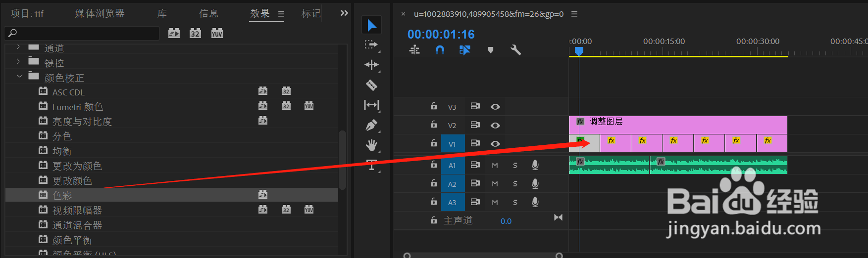Click the nest sequence toggle icon
868x258 pixels.
(x=414, y=50)
